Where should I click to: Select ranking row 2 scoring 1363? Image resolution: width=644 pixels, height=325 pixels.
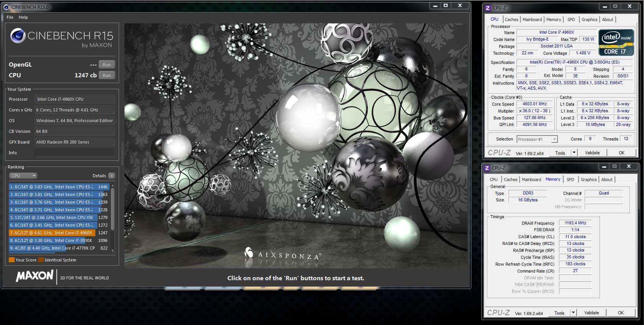pos(59,194)
